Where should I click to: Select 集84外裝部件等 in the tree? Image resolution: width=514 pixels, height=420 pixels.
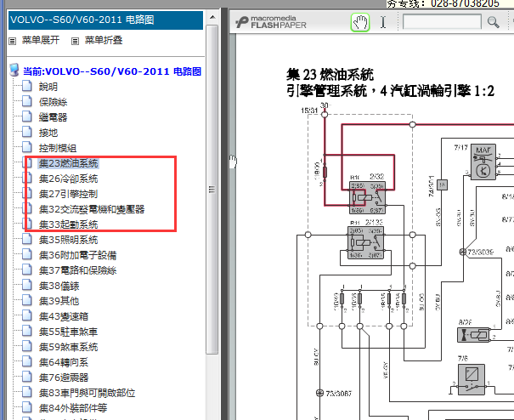(x=73, y=408)
